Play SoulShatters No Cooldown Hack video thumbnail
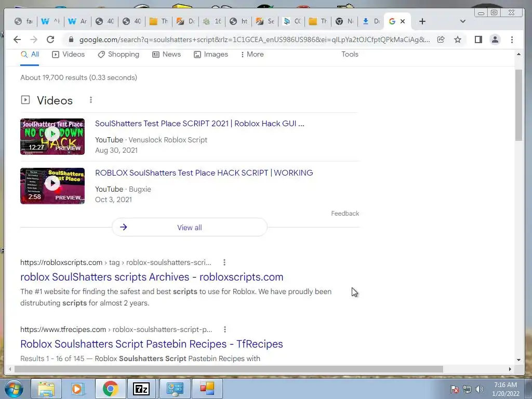This screenshot has width=532, height=399. click(52, 137)
